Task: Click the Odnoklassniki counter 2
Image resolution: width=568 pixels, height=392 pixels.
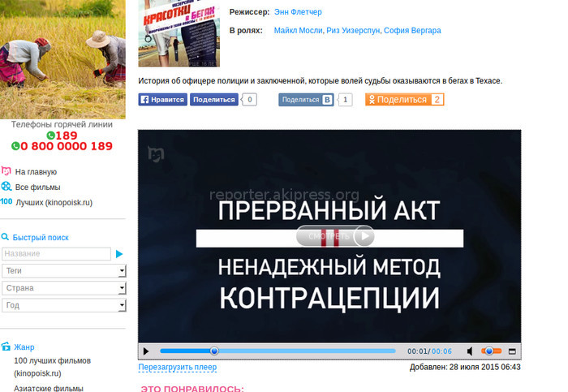Action: click(437, 100)
